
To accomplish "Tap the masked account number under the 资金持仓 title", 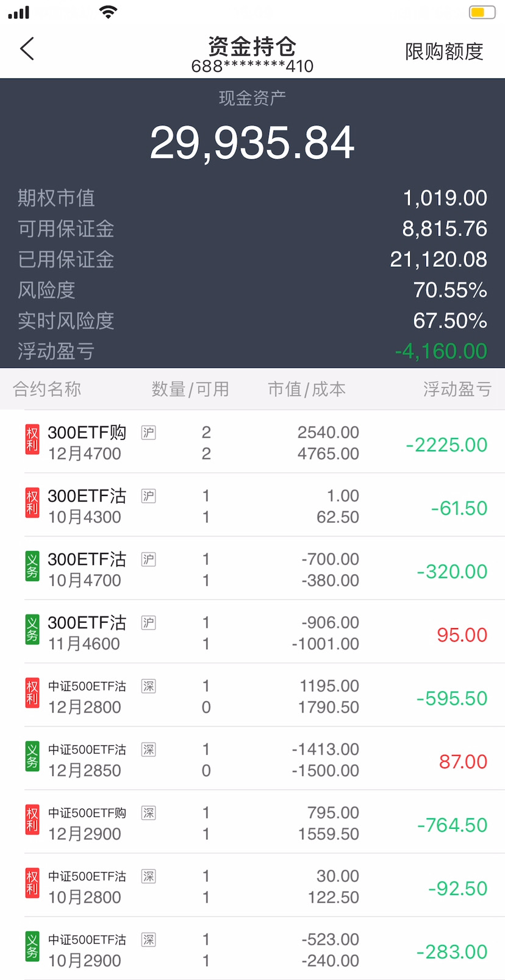I will tap(252, 66).
